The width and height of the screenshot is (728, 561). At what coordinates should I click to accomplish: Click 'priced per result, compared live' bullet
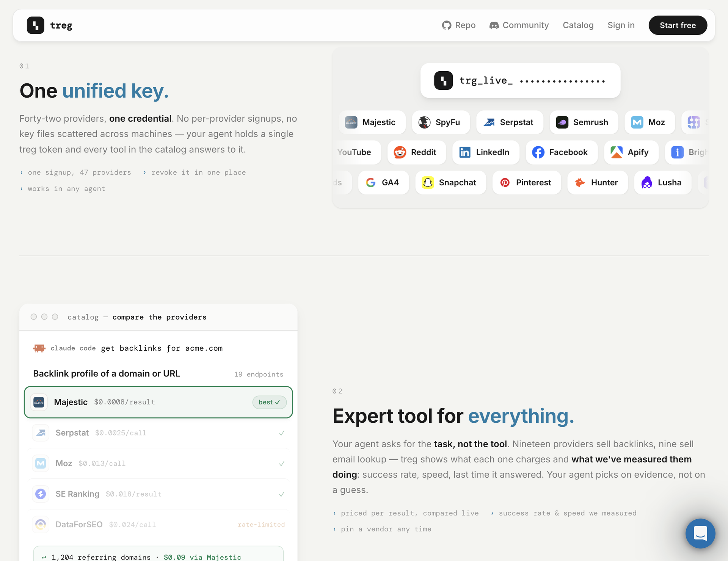click(406, 513)
